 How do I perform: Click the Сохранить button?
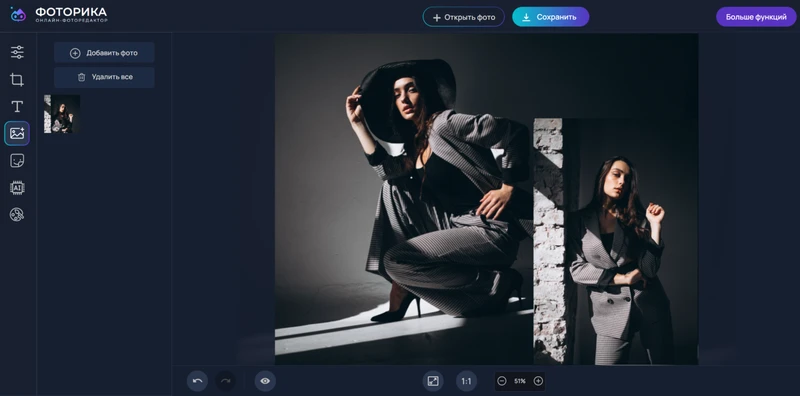550,17
